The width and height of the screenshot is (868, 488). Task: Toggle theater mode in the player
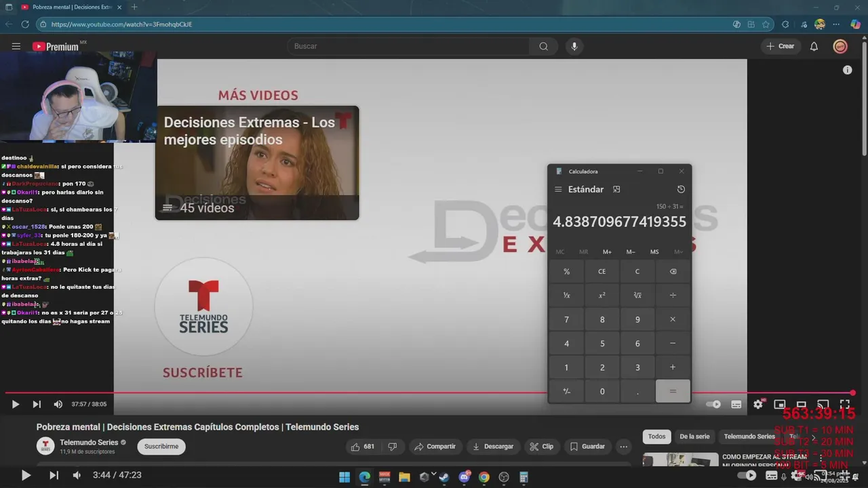801,405
